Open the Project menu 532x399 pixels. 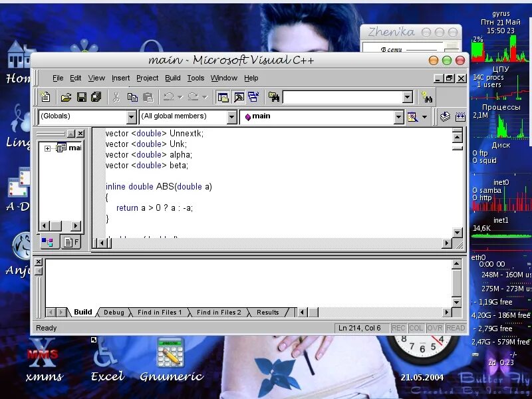(147, 78)
